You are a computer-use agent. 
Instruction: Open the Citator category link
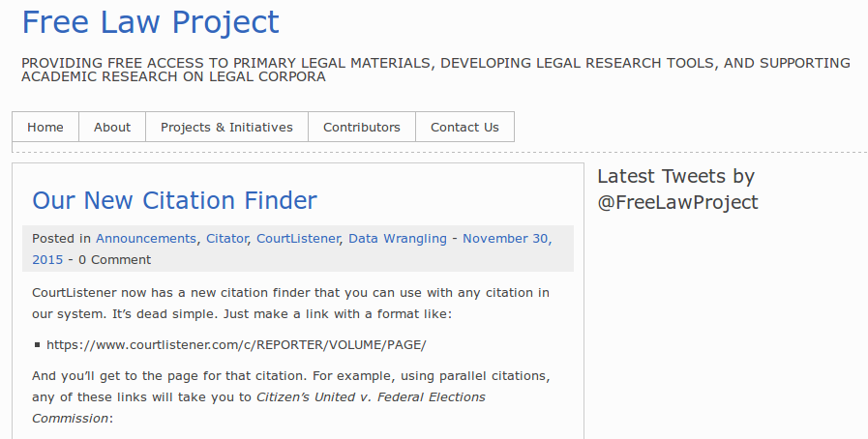pos(226,239)
